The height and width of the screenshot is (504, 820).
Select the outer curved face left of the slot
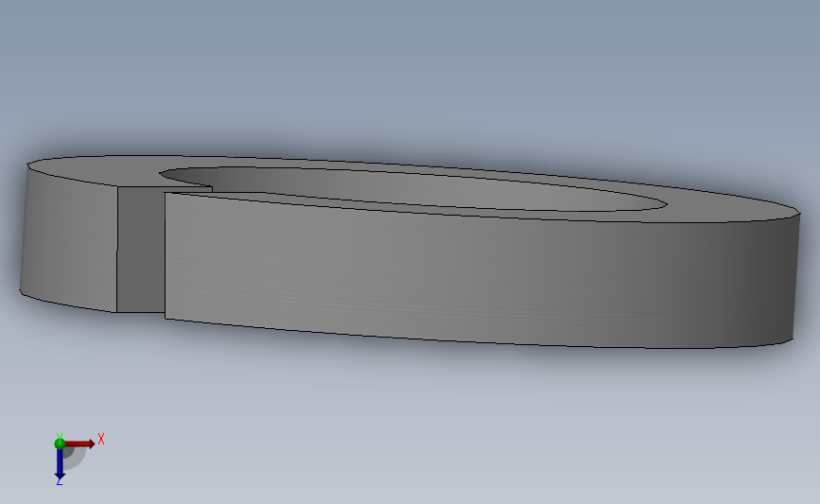pyautogui.click(x=68, y=240)
